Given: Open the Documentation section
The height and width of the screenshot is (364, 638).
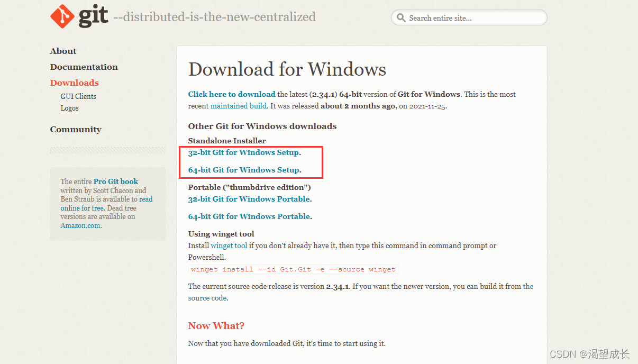Looking at the screenshot, I should coord(84,67).
